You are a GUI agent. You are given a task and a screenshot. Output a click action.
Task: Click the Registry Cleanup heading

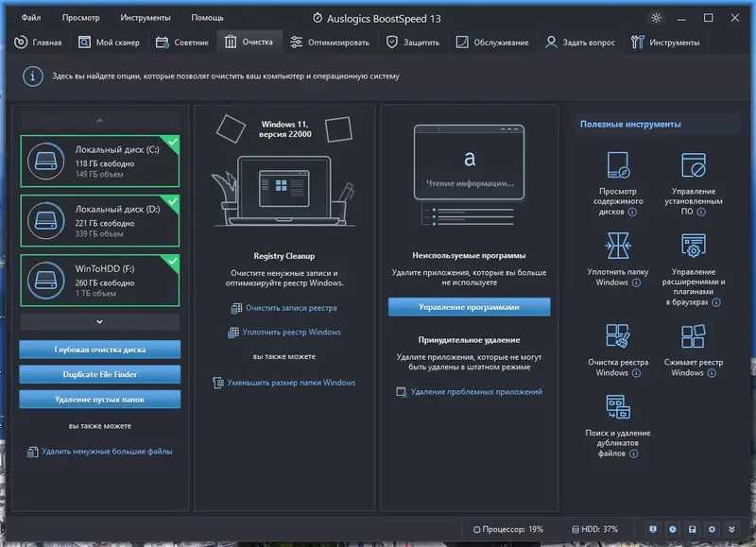tap(284, 256)
